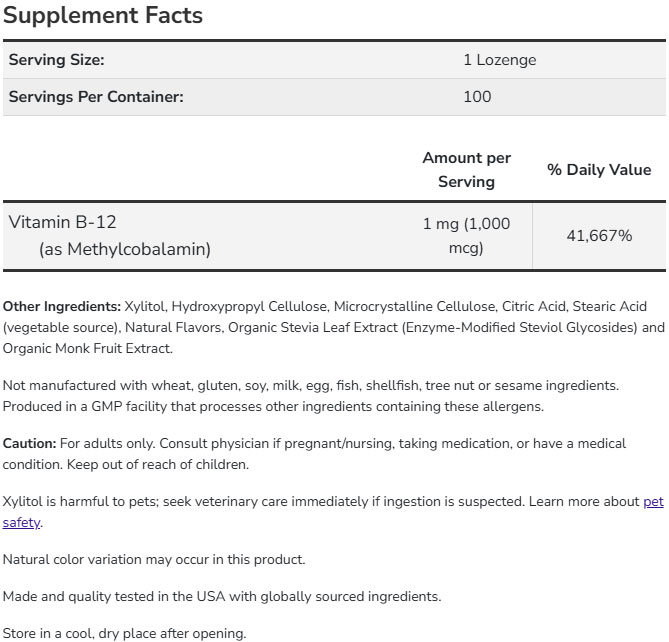Click the % Daily Value column header
Viewport: 669px width, 642px height.
click(x=598, y=170)
